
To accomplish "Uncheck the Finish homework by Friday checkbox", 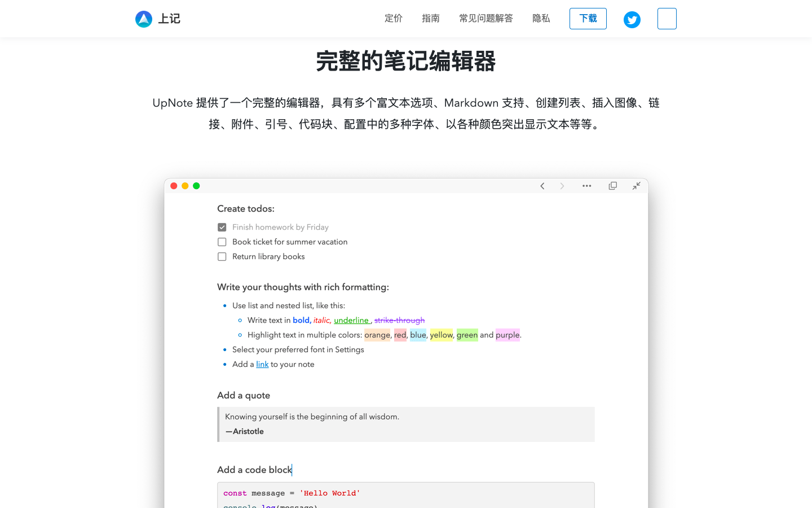I will pyautogui.click(x=222, y=227).
